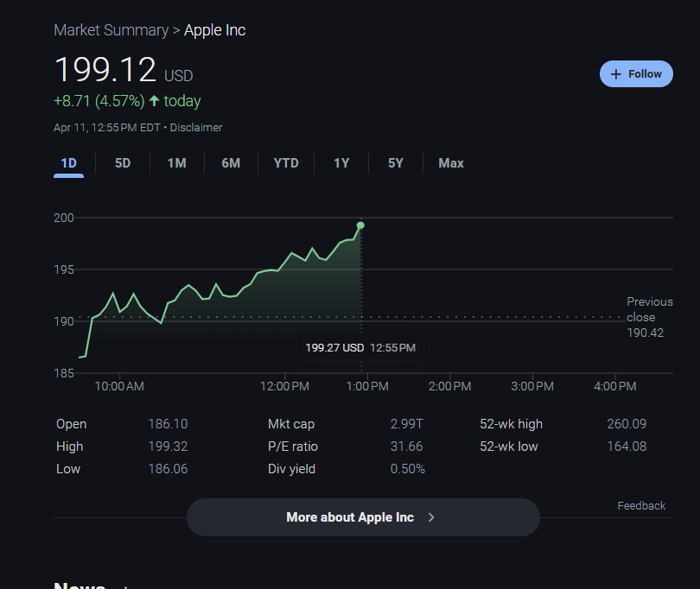Viewport: 700px width, 589px height.
Task: Click the 200 y-axis label
Action: [x=64, y=218]
